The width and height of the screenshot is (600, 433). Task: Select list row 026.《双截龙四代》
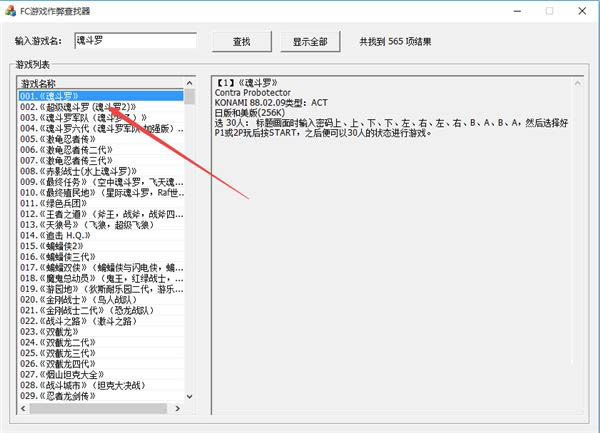pos(101,364)
